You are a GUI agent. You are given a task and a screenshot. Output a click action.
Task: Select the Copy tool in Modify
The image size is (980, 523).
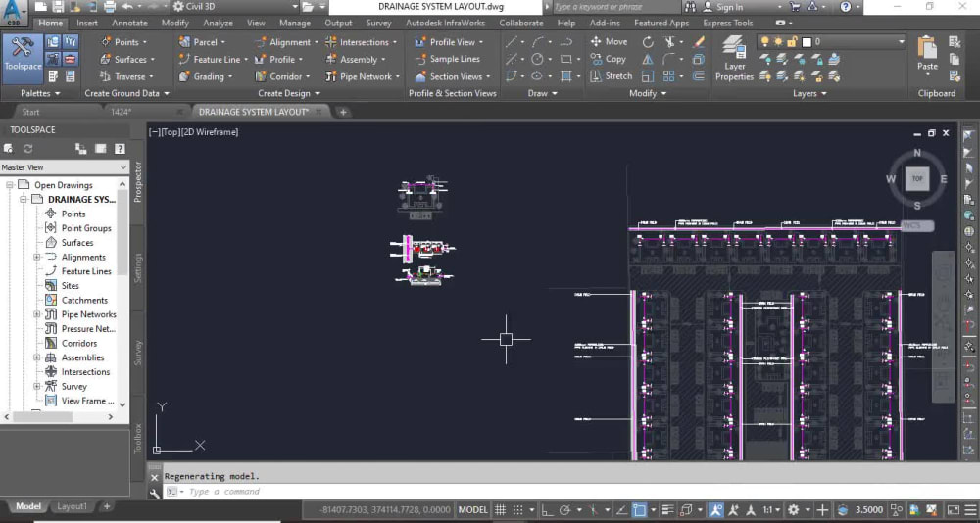[607, 59]
